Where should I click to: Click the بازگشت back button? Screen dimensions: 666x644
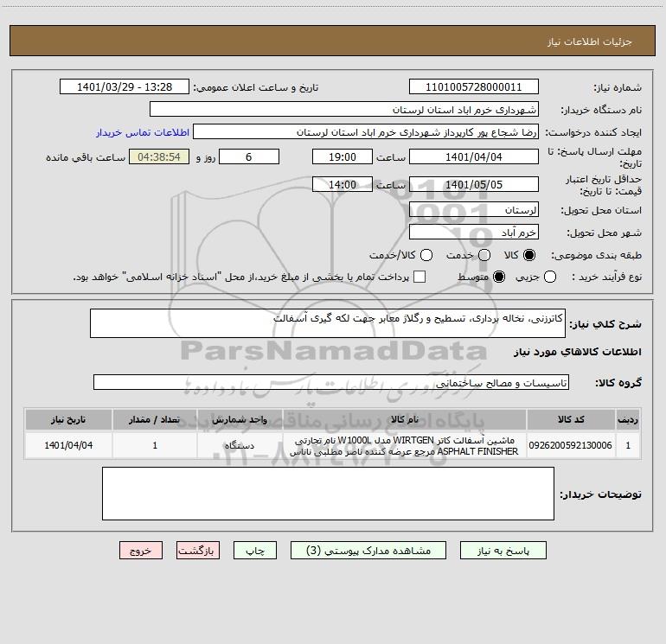click(198, 550)
